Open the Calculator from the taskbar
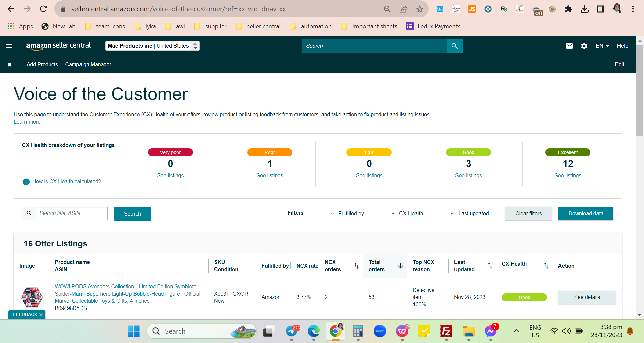The height and width of the screenshot is (343, 644). [358, 331]
